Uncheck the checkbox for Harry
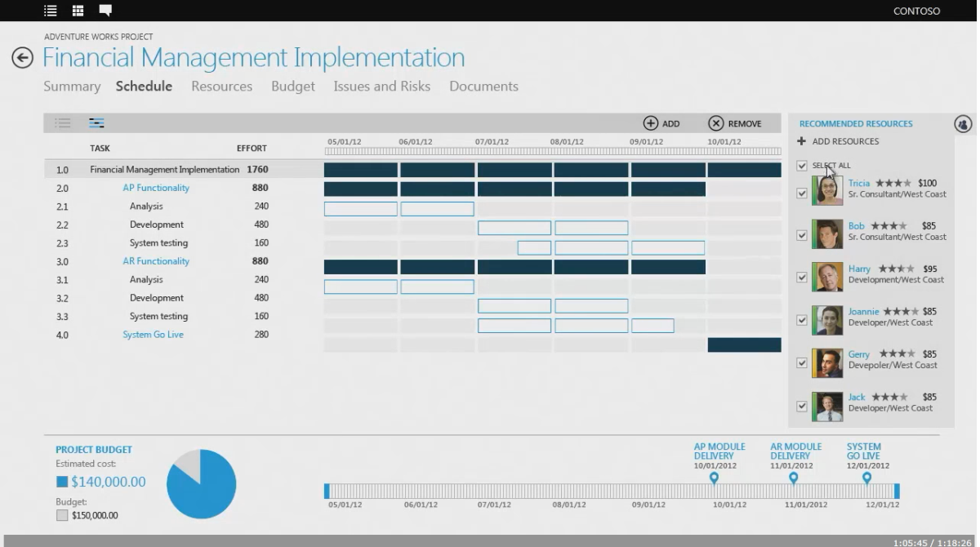The height and width of the screenshot is (547, 980). click(802, 278)
